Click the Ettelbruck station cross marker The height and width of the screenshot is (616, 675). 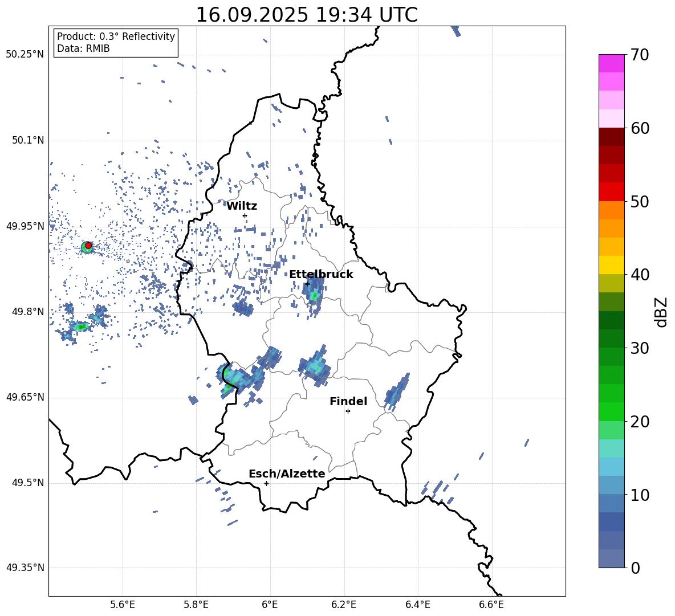pyautogui.click(x=308, y=283)
